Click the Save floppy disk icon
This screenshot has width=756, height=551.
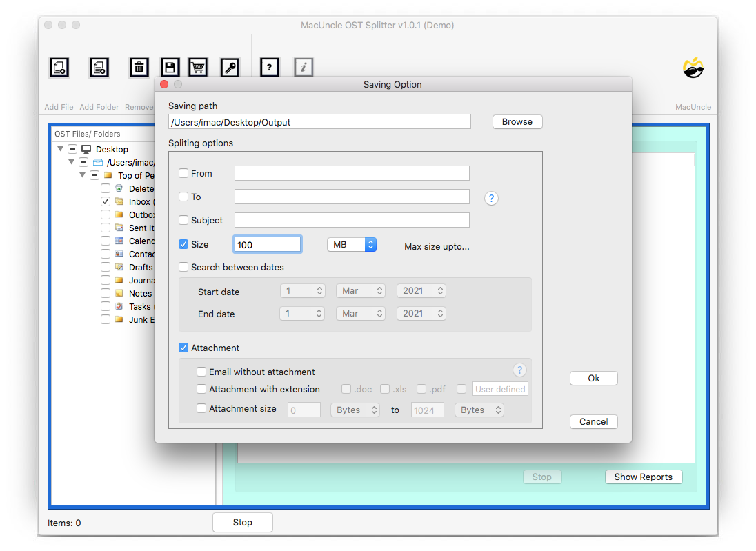click(x=170, y=67)
